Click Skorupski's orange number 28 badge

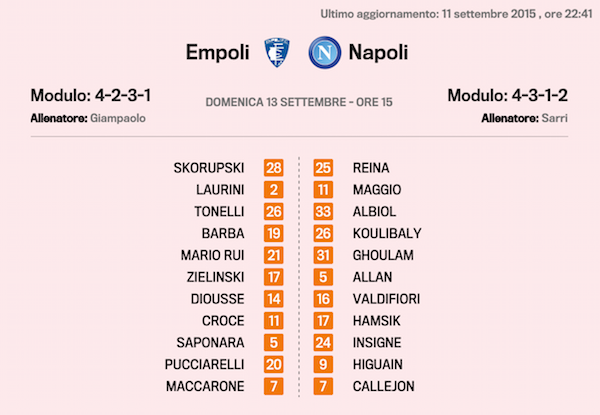[x=274, y=168]
